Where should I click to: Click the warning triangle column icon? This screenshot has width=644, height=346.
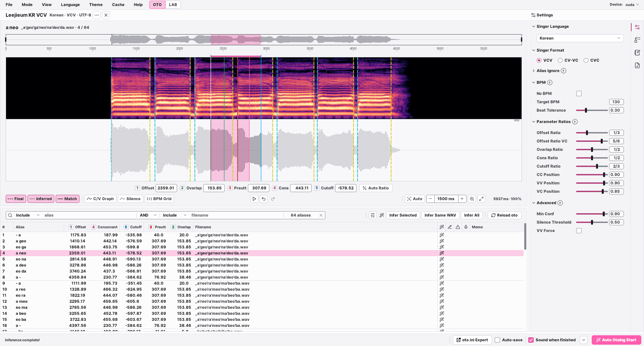[x=458, y=227]
